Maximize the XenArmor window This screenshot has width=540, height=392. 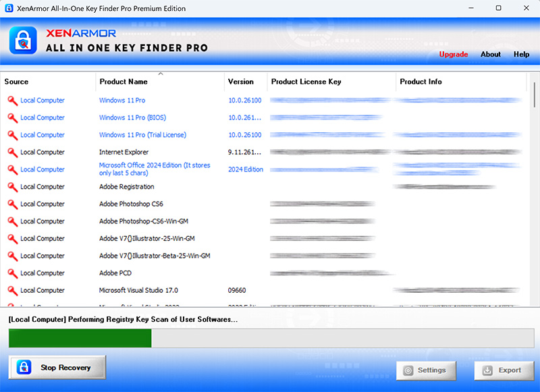point(498,8)
